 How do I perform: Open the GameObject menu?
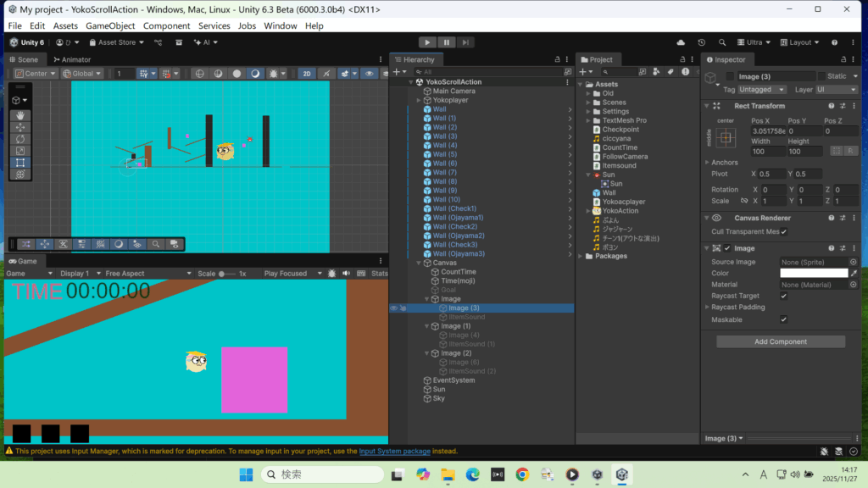[x=110, y=26]
